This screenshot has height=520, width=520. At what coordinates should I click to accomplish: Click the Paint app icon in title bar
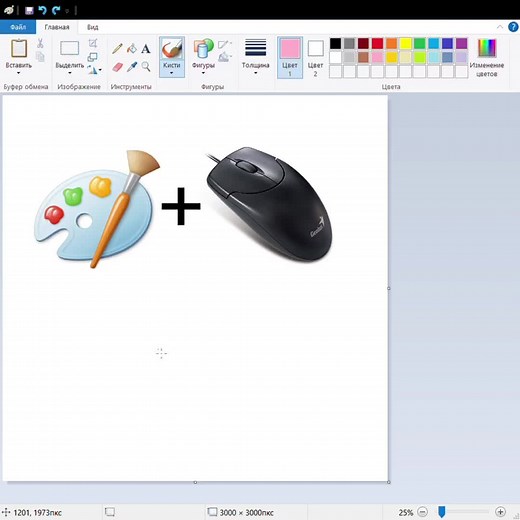tap(9, 10)
